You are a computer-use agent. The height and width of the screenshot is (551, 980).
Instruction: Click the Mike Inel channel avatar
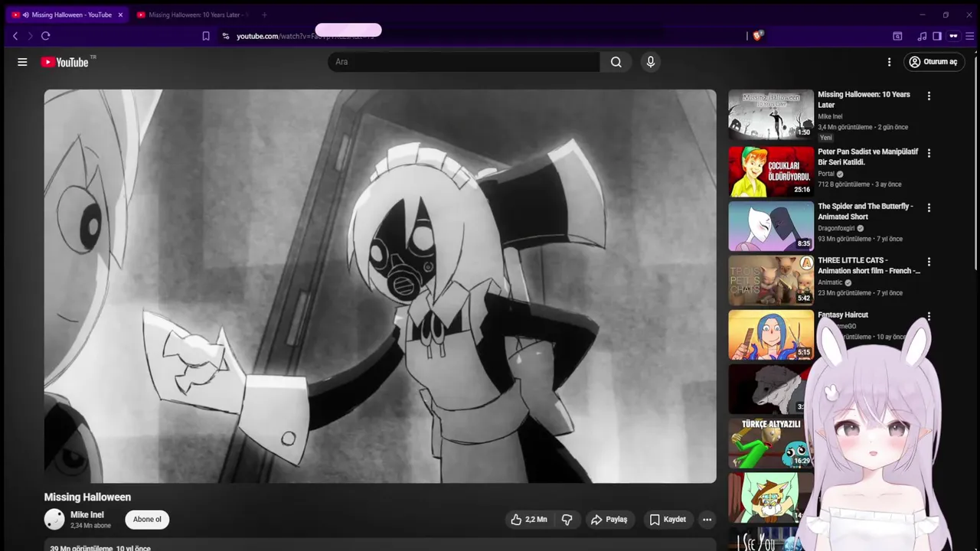(x=54, y=520)
